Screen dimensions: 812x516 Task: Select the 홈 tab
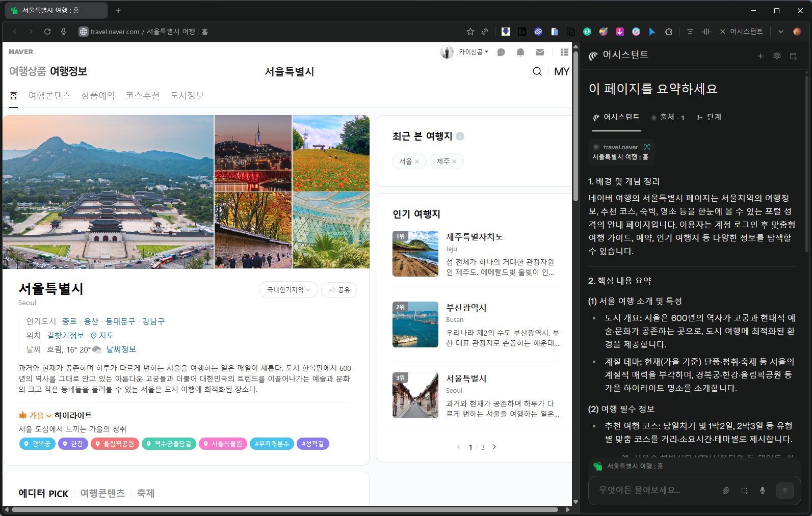tap(13, 96)
